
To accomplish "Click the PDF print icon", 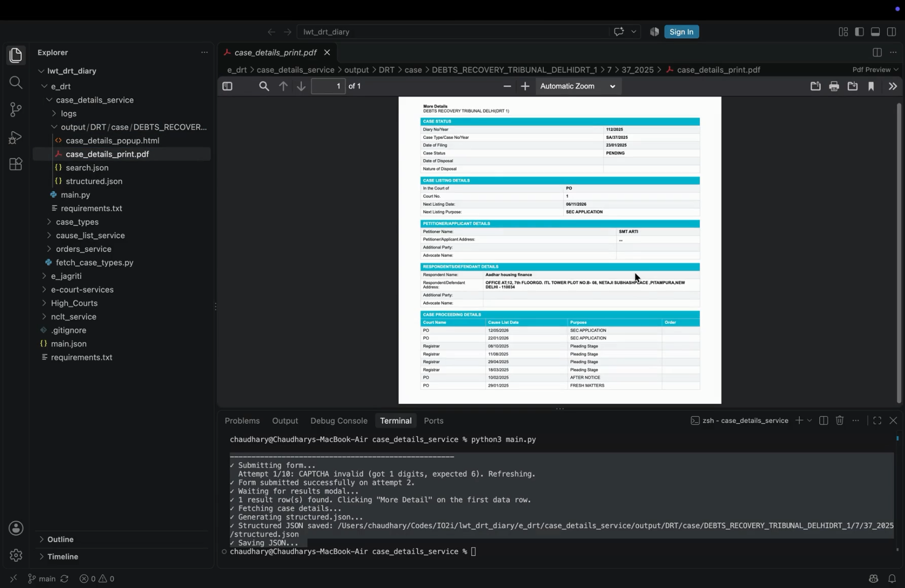I will tap(834, 86).
